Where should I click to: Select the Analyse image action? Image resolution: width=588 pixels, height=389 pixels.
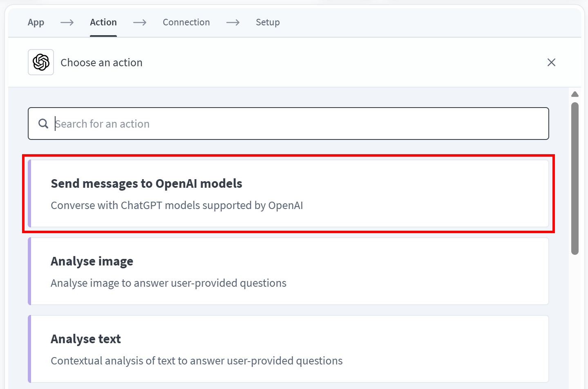coord(288,271)
